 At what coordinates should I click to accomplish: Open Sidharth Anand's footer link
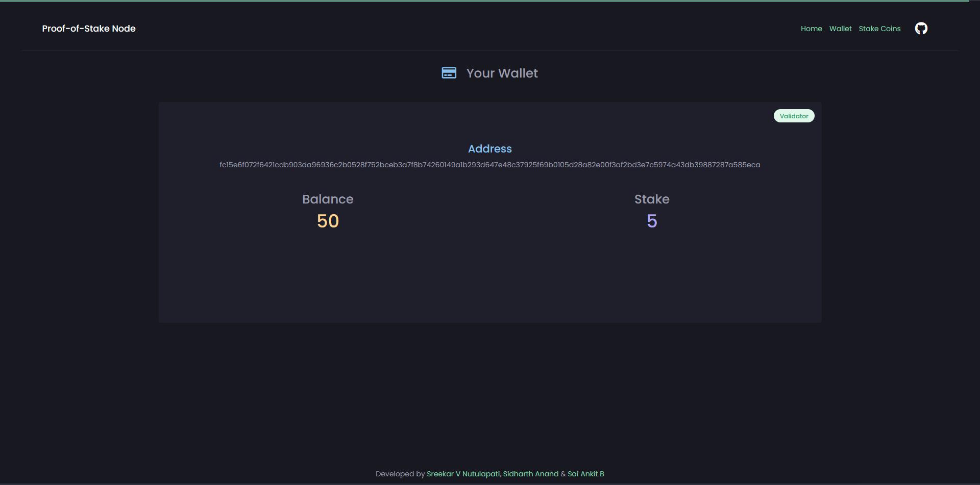(530, 474)
